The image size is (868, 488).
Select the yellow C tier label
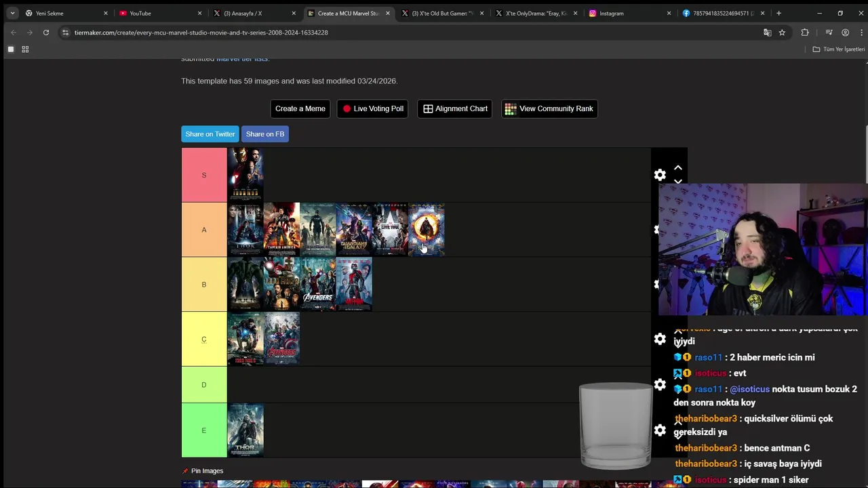click(x=204, y=339)
